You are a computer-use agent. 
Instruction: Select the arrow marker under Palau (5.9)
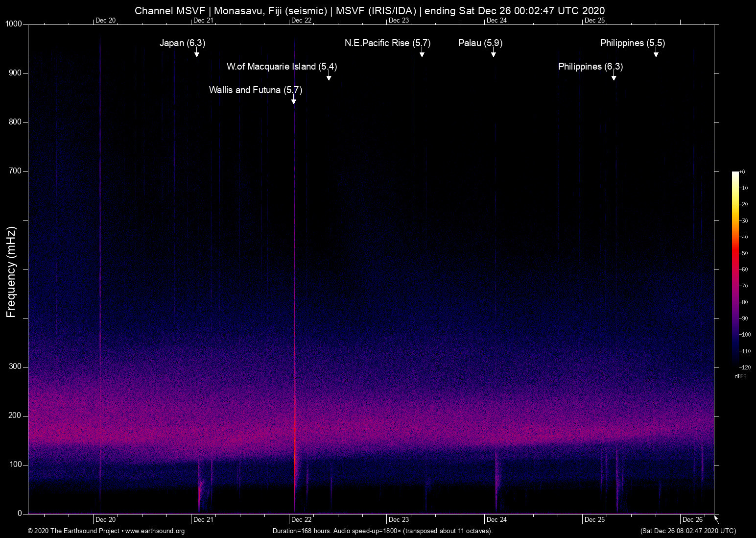point(493,53)
